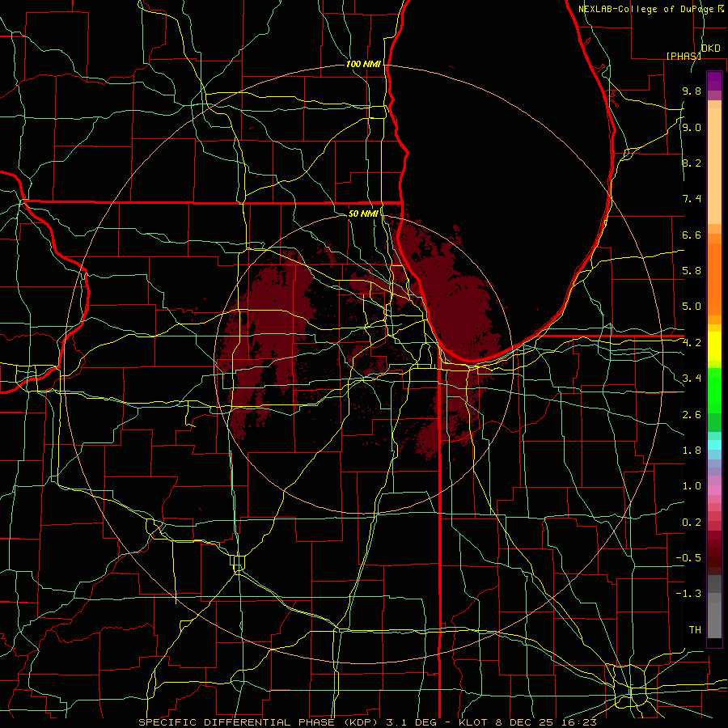Screen dimensions: 728x728
Task: Click the 8.2 scale value
Action: 692,163
